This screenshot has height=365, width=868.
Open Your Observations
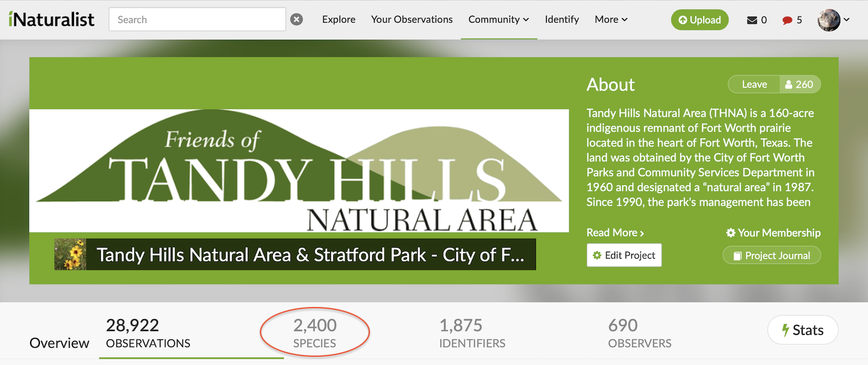(412, 19)
